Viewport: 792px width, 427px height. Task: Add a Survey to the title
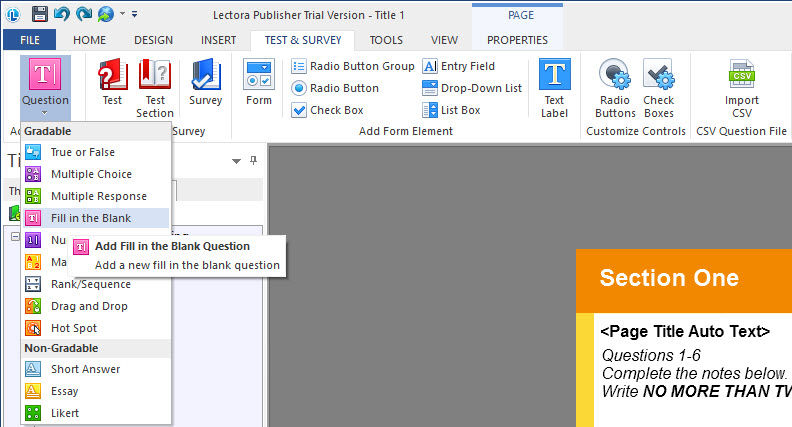(x=206, y=82)
